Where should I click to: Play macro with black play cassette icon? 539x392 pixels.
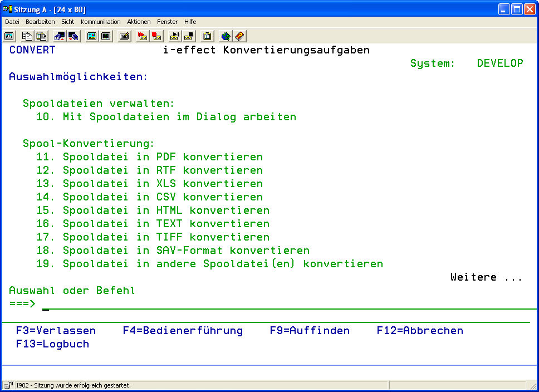click(175, 36)
